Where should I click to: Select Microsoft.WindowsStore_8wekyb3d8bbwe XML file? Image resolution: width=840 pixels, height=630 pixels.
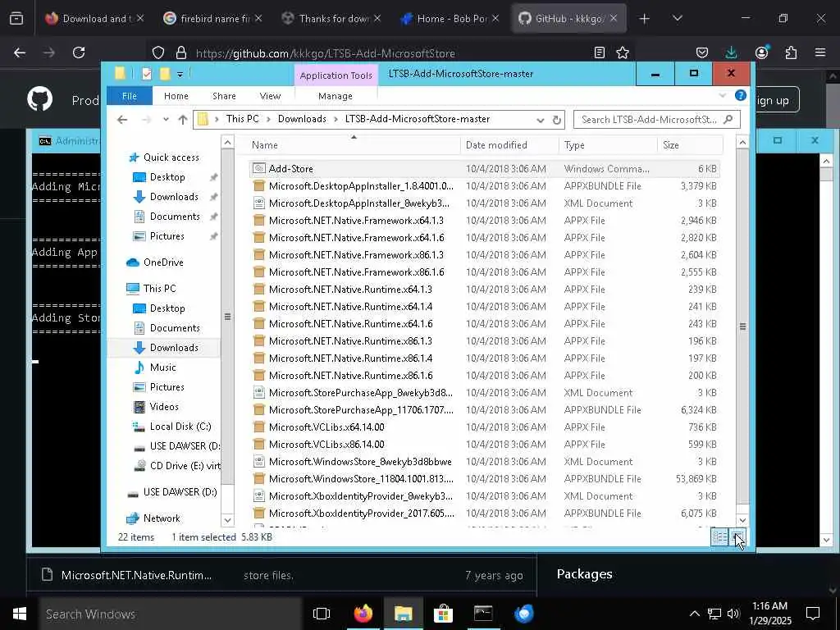[484, 461]
